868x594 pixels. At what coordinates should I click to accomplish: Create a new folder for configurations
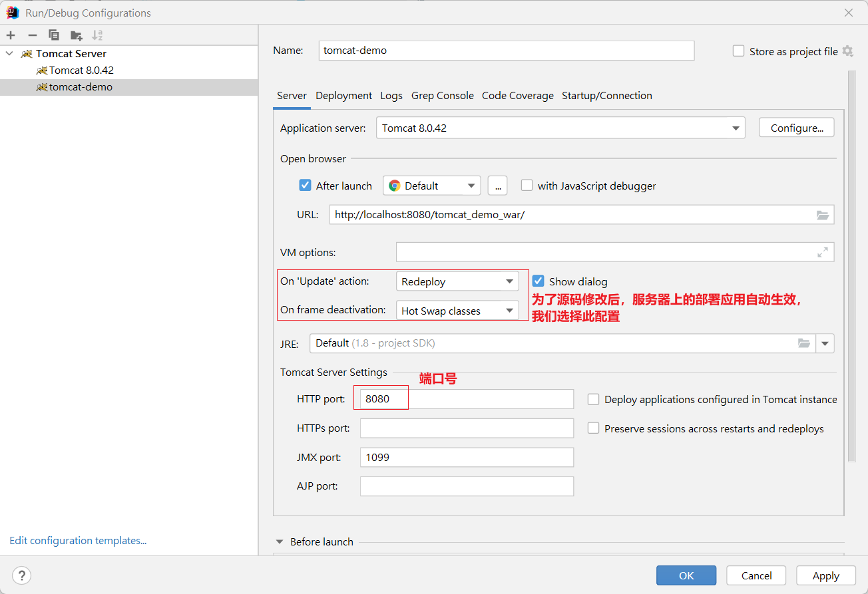coord(75,35)
